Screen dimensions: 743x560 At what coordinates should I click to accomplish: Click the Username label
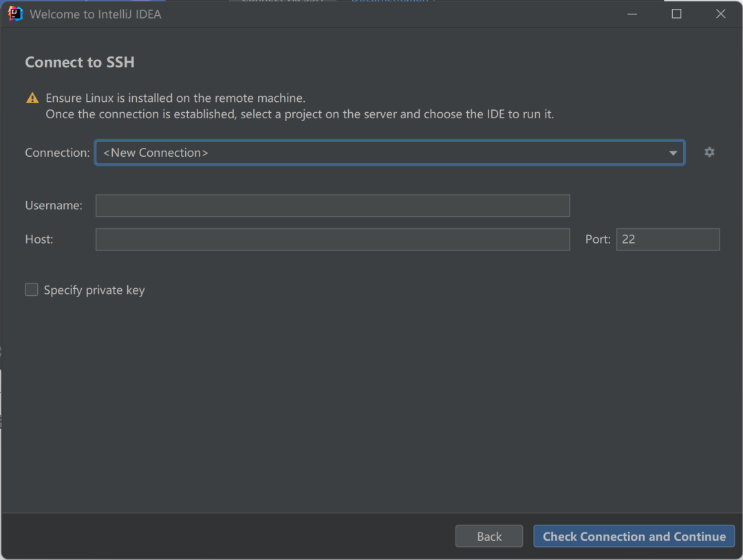(54, 205)
